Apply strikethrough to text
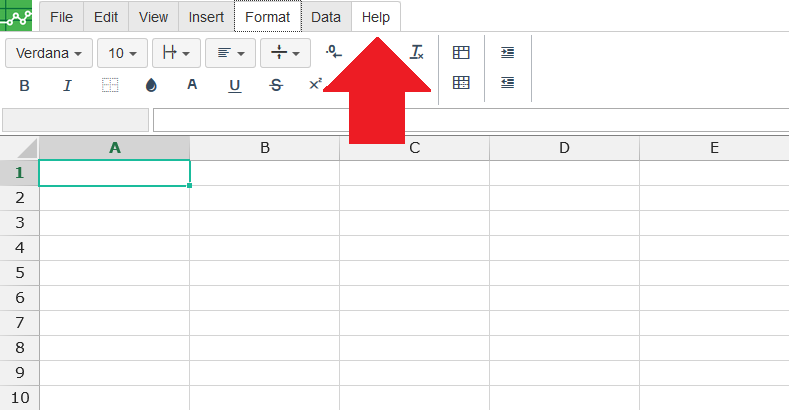This screenshot has height=410, width=789. click(276, 86)
